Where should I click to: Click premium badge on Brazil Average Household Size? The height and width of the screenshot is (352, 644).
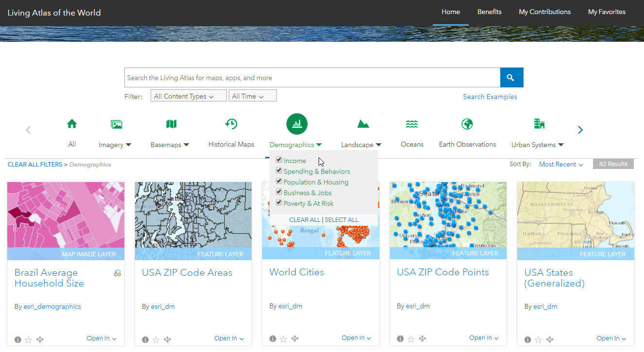[x=117, y=273]
